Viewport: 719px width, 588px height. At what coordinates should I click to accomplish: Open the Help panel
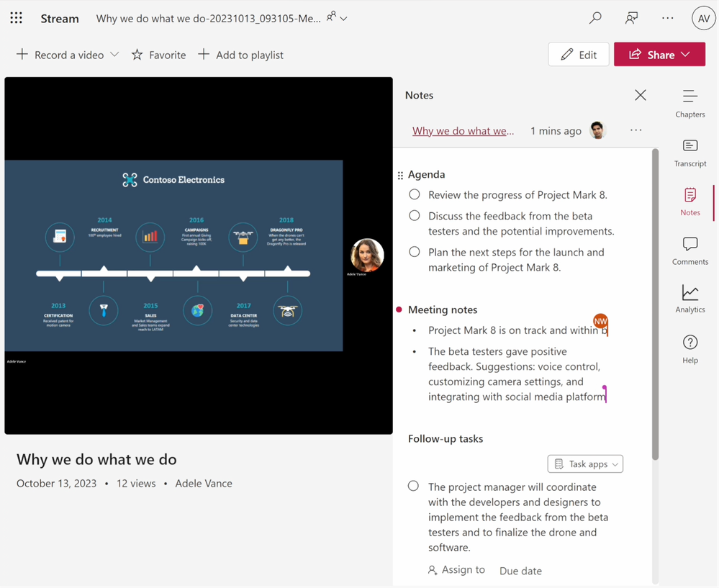click(689, 350)
